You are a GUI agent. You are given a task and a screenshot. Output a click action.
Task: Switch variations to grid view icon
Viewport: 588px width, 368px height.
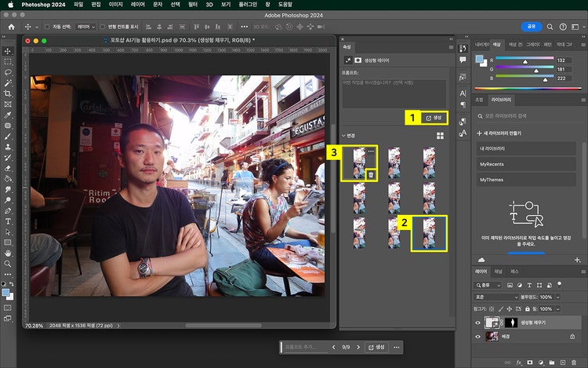[x=440, y=136]
